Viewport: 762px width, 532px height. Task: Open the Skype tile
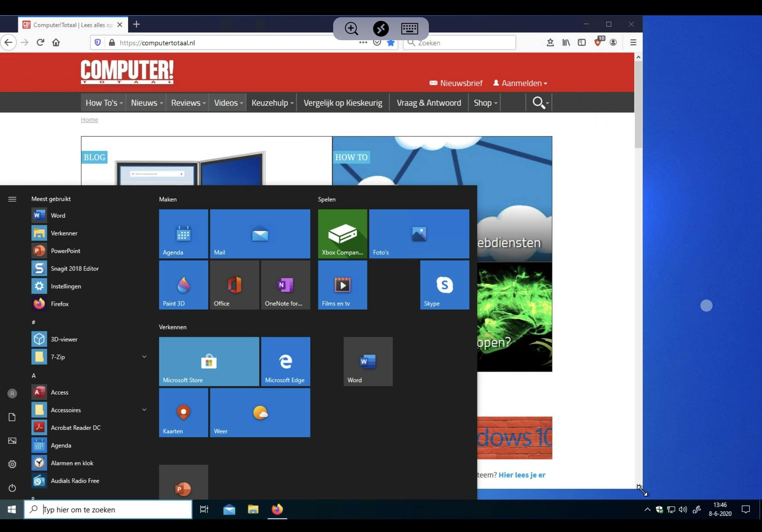444,284
